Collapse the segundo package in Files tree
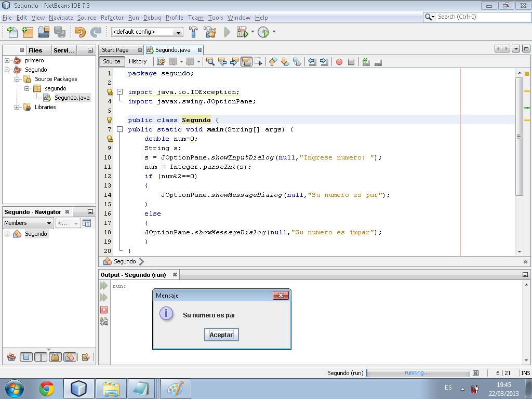Screen dimensions: 532x400 [x=26, y=88]
